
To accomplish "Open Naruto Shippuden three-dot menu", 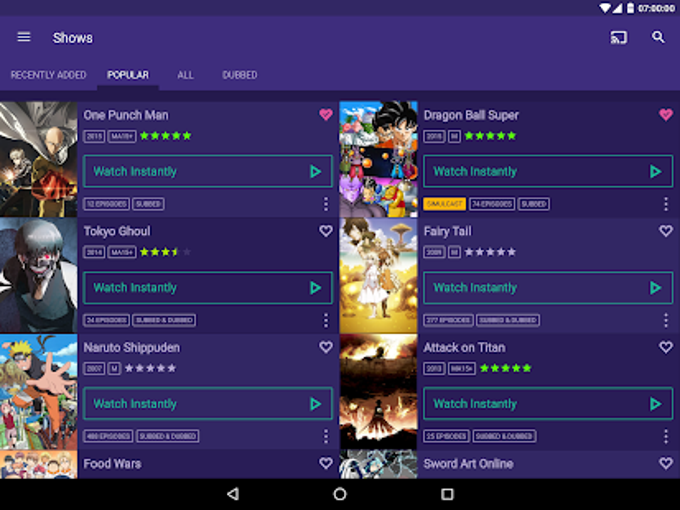I will click(326, 436).
